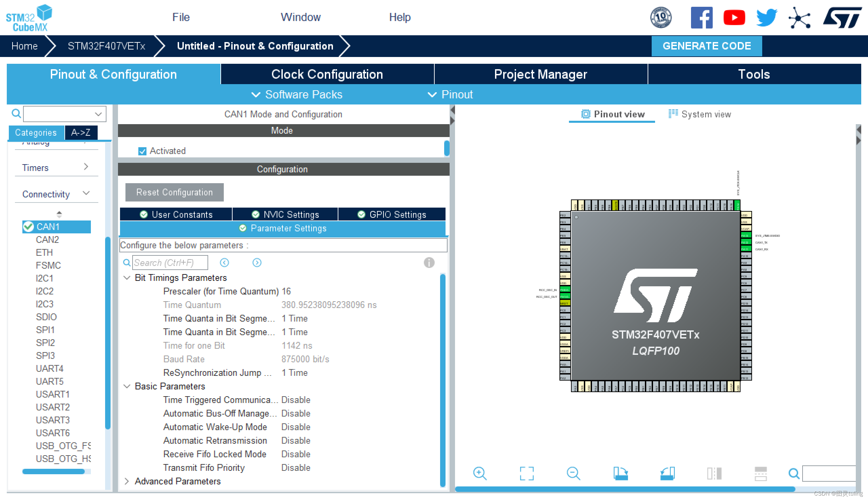Click Automatic Retransmission Disable value
Viewport: 868px width, 500px height.
296,441
